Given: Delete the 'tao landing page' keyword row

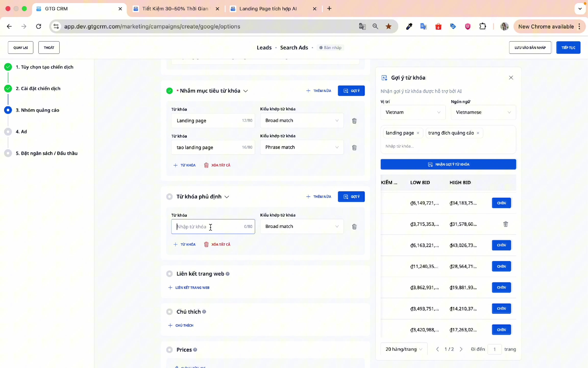Looking at the screenshot, I should click(x=354, y=148).
